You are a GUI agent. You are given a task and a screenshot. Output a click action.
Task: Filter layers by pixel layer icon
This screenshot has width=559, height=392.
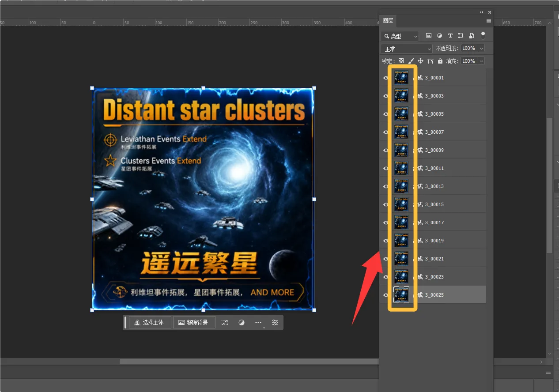tap(428, 36)
